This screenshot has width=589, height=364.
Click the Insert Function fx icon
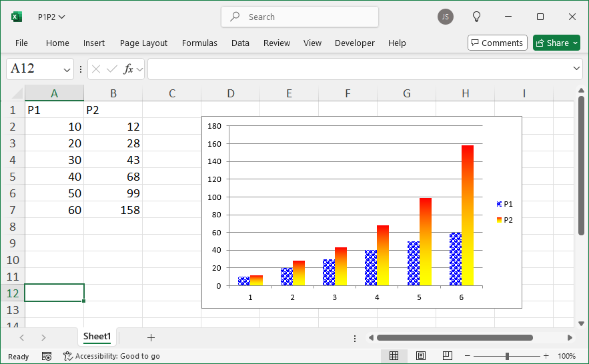128,69
